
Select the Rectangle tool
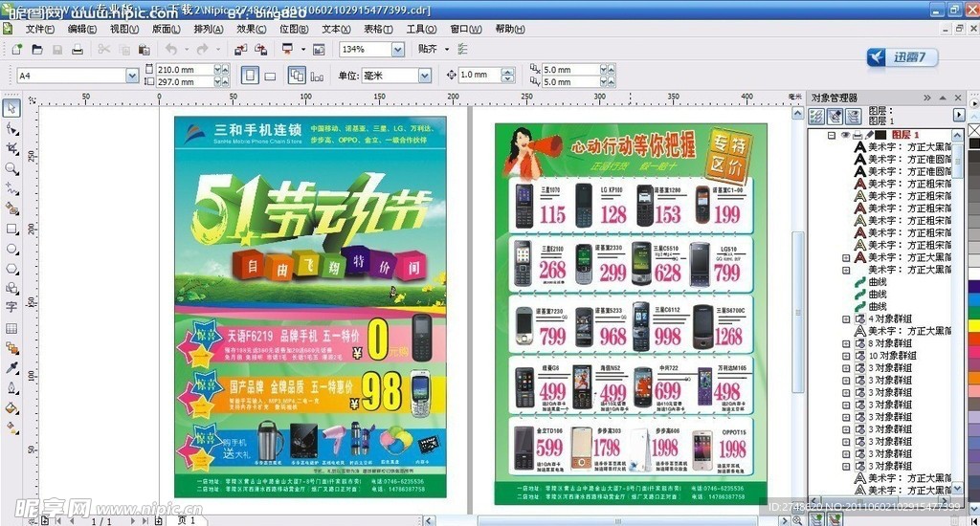coord(11,229)
